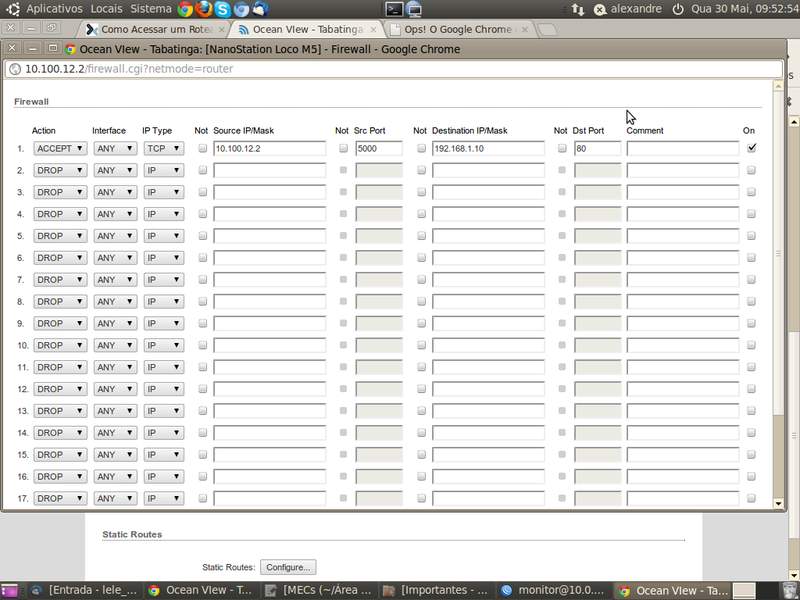Close the 'Ops! O Google Chrome' tab
800x600 pixels.
(524, 30)
